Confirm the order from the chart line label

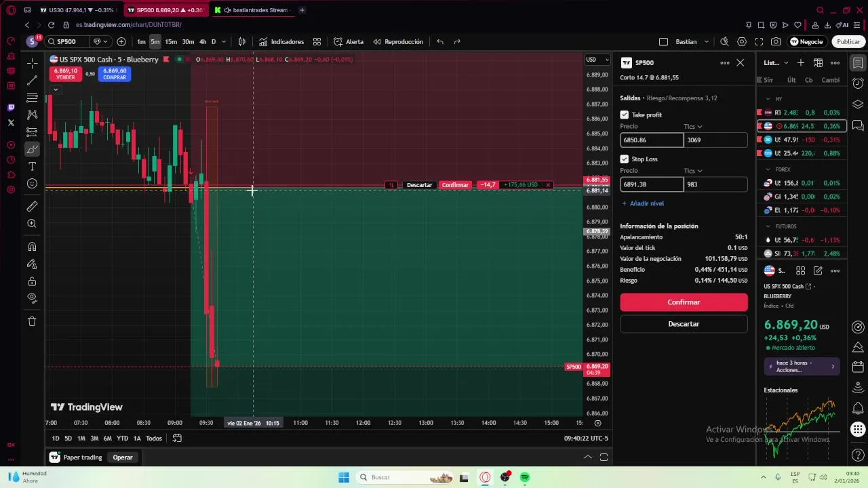455,185
